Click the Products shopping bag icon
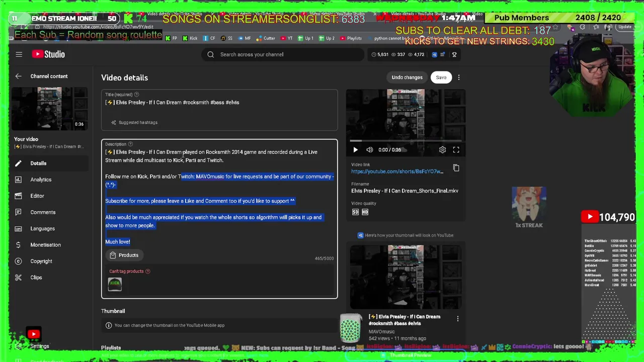644x362 pixels. [113, 255]
